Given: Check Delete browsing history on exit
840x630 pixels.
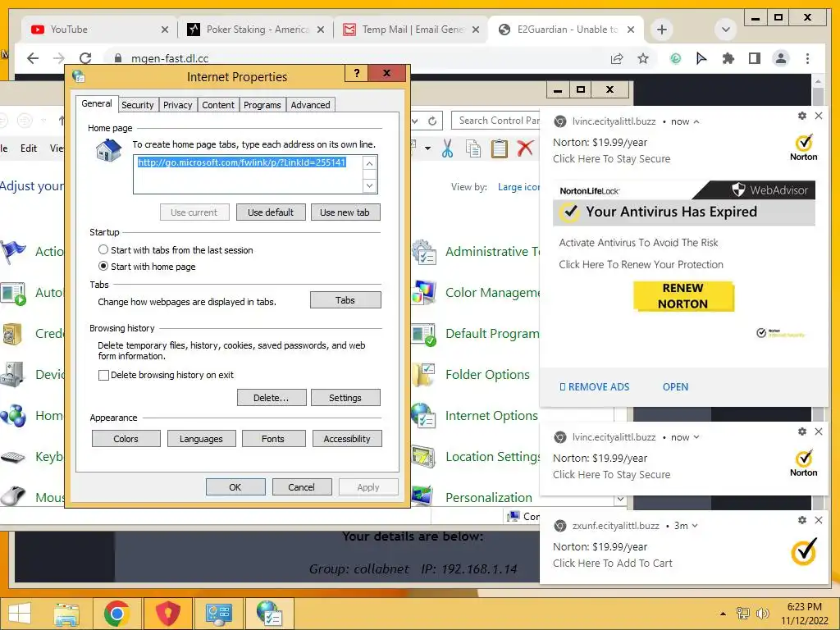Looking at the screenshot, I should point(104,375).
